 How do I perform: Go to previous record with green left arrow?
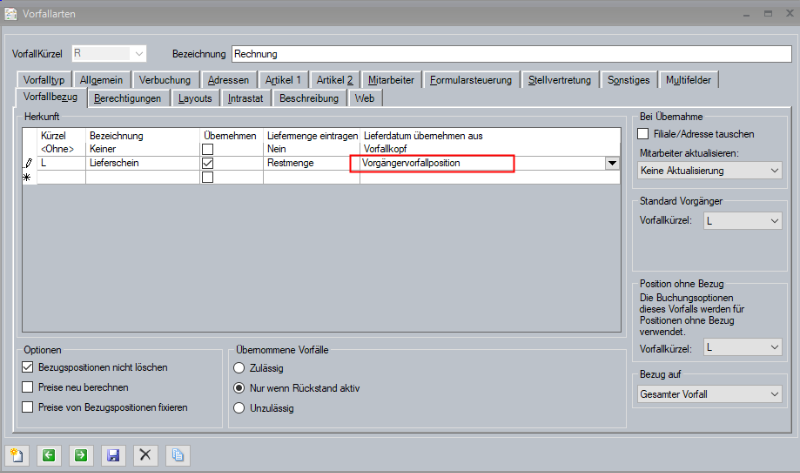48,455
